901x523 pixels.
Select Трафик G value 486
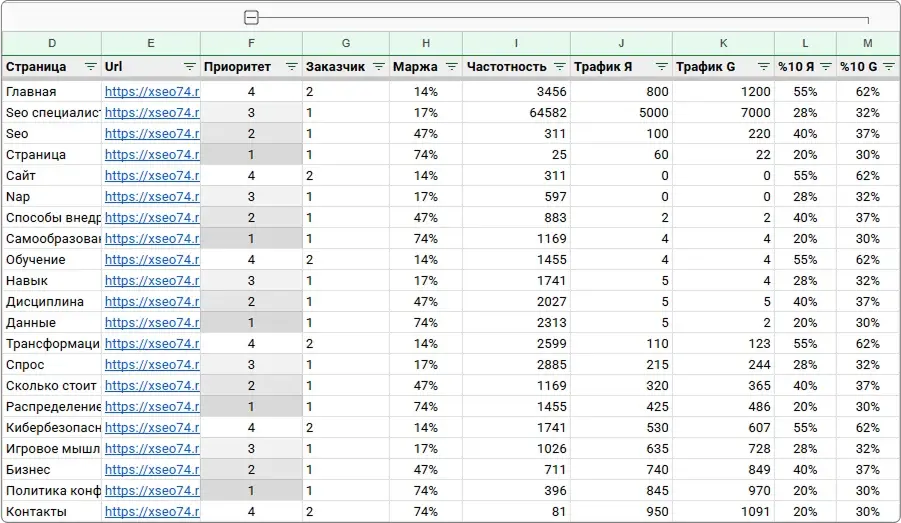click(723, 406)
